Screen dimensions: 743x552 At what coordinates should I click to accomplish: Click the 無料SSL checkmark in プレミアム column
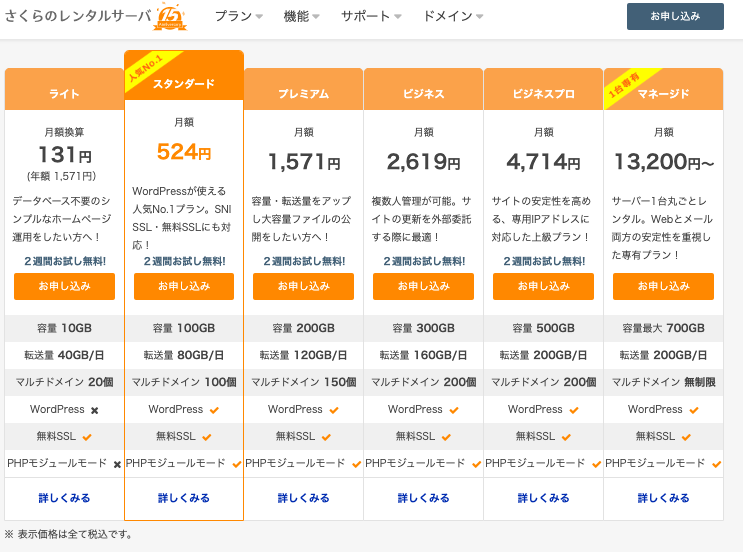coord(326,437)
